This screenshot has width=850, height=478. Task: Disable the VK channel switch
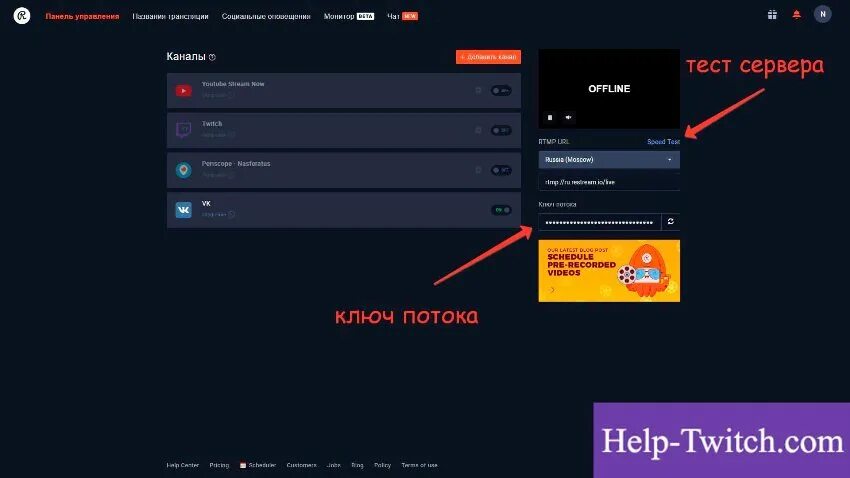(x=501, y=210)
